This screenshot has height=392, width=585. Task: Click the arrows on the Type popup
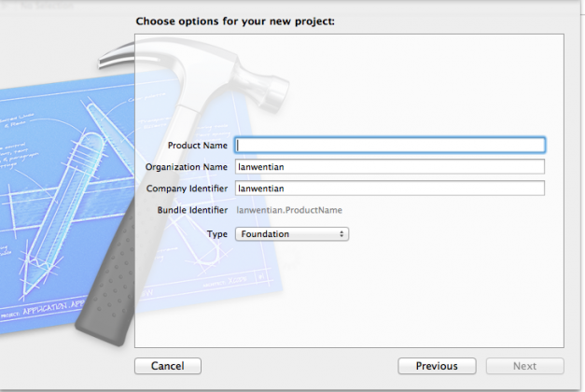point(343,234)
